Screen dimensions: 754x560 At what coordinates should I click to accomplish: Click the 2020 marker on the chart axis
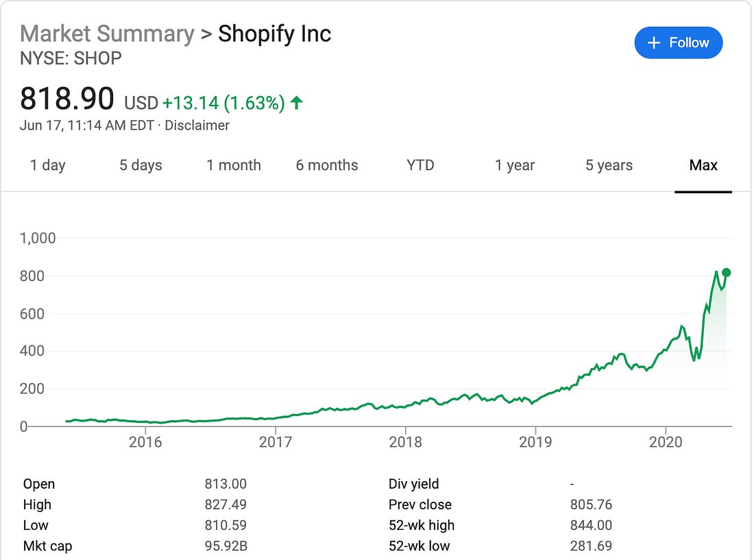[x=666, y=441]
